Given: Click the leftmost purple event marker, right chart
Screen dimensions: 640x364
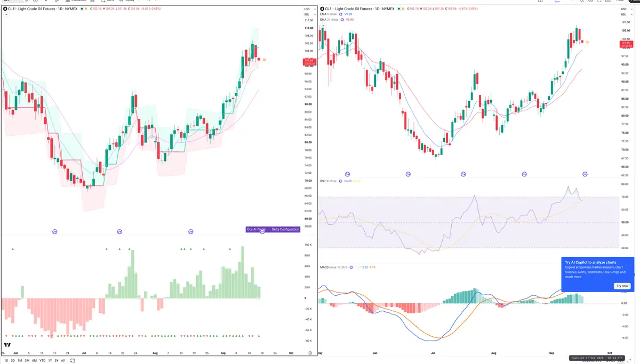Looking at the screenshot, I should click(x=348, y=174).
